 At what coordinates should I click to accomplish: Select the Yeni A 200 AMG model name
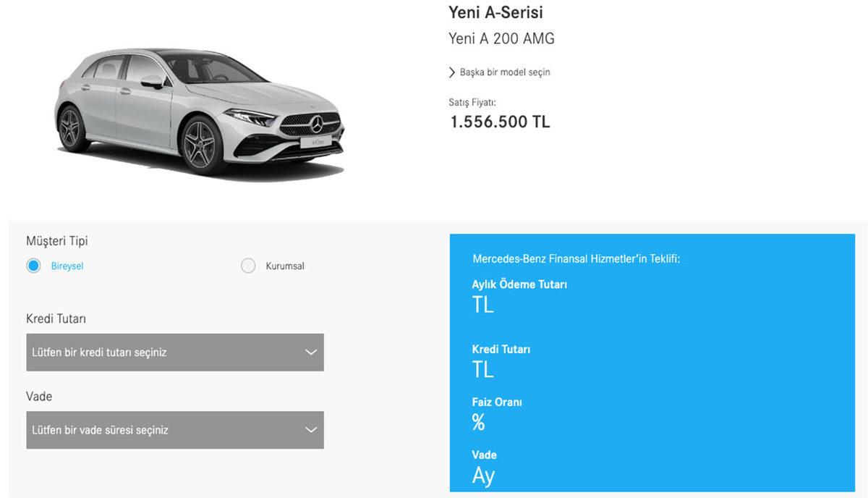(501, 38)
